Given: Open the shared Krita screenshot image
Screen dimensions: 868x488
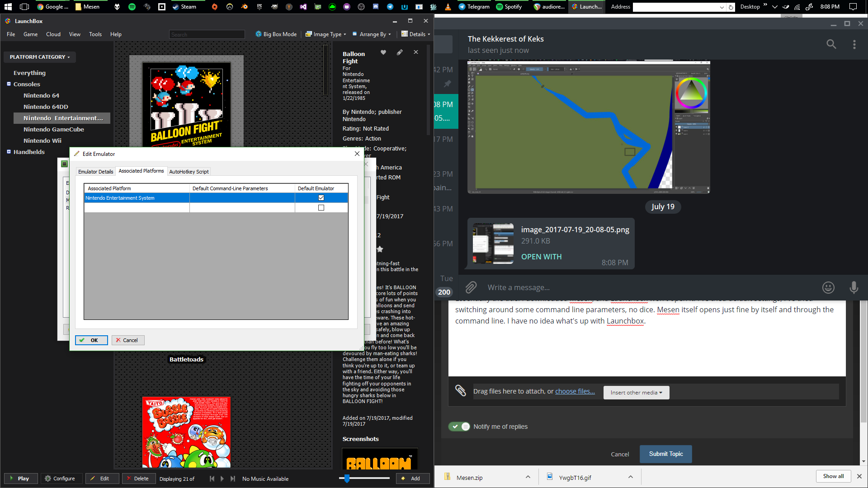Looking at the screenshot, I should [589, 127].
